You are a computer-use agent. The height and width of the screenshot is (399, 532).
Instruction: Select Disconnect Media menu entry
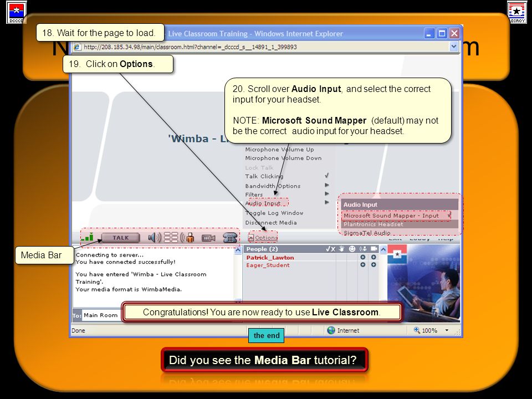tap(271, 223)
